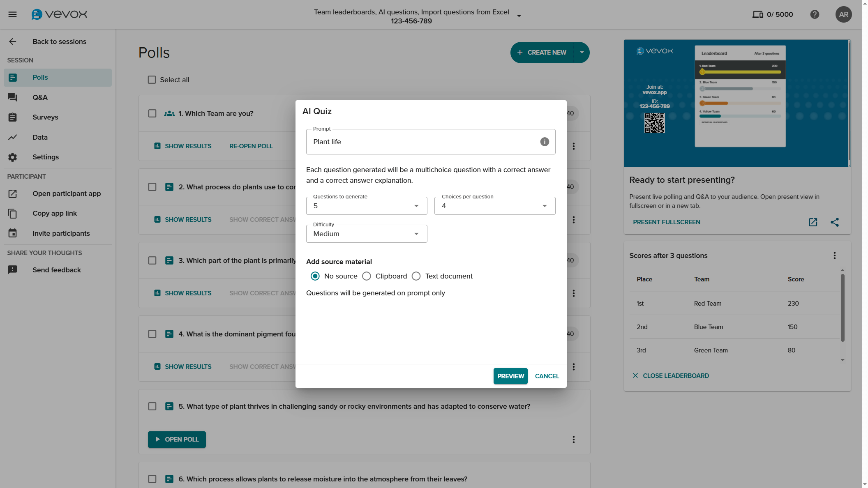This screenshot has width=868, height=488.
Task: Choose Text document source option
Action: [x=416, y=276]
